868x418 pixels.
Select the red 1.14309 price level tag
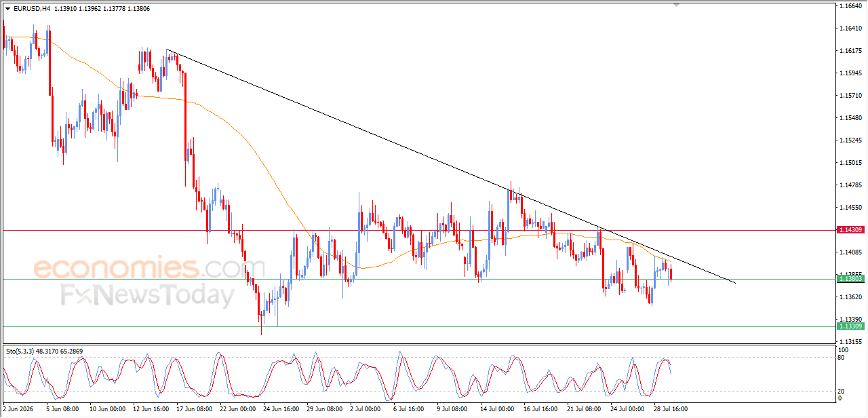pos(850,230)
